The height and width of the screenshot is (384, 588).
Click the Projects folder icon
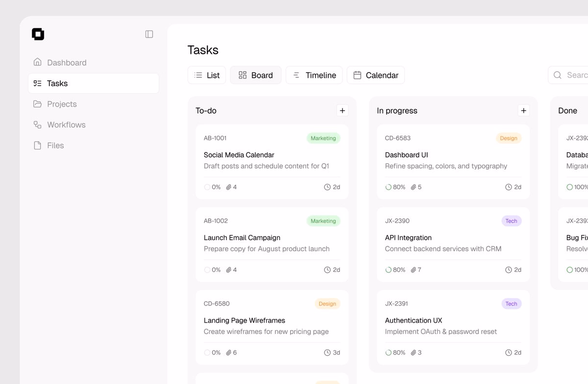(37, 104)
